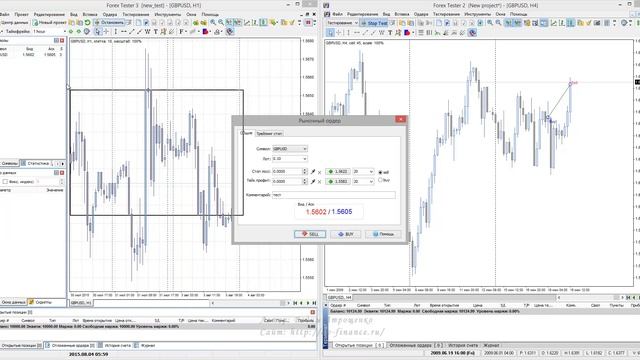This screenshot has height=360, width=640.
Task: Click the zoom in magnifier in Forex Tester 2
Action: (490, 23)
